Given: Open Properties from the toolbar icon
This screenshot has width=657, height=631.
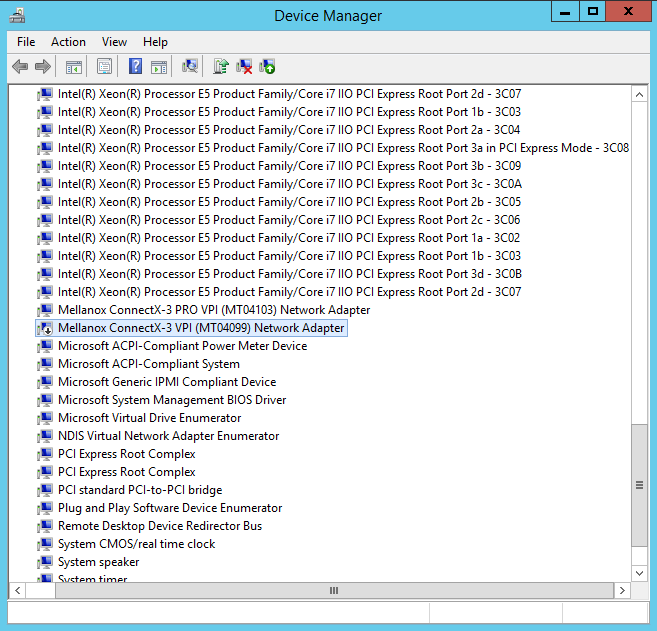Looking at the screenshot, I should [x=104, y=66].
